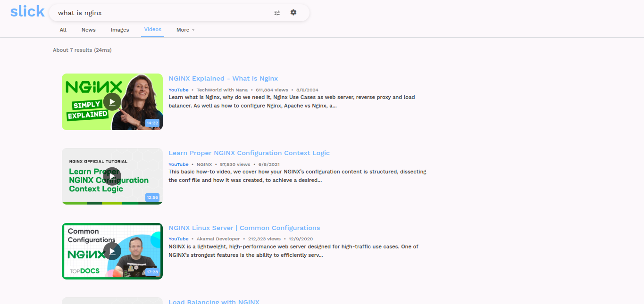Open 'NGINX Explained - What is Nginx' link
Screen dimensions: 644x304
click(223, 79)
